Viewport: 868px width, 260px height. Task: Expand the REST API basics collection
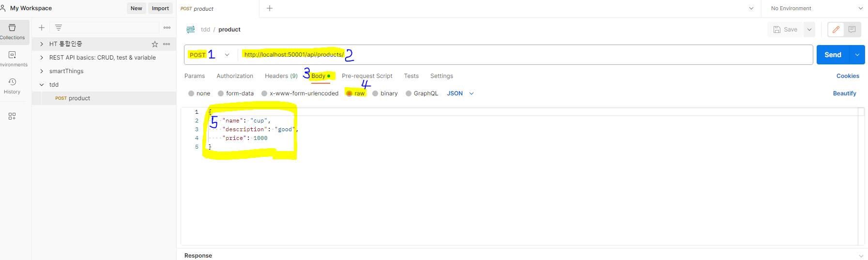click(42, 58)
